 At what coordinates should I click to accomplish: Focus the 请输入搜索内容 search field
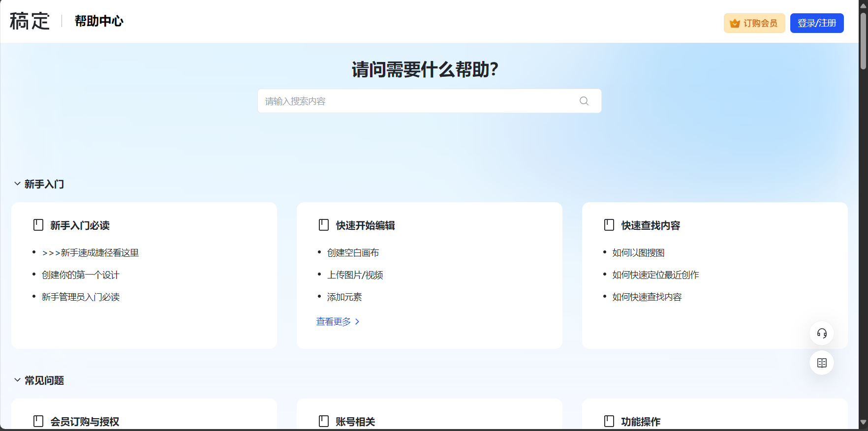tap(429, 101)
